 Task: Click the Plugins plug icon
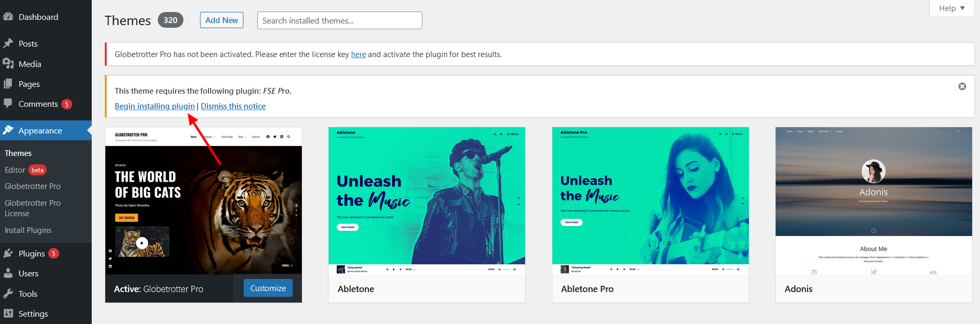8,253
